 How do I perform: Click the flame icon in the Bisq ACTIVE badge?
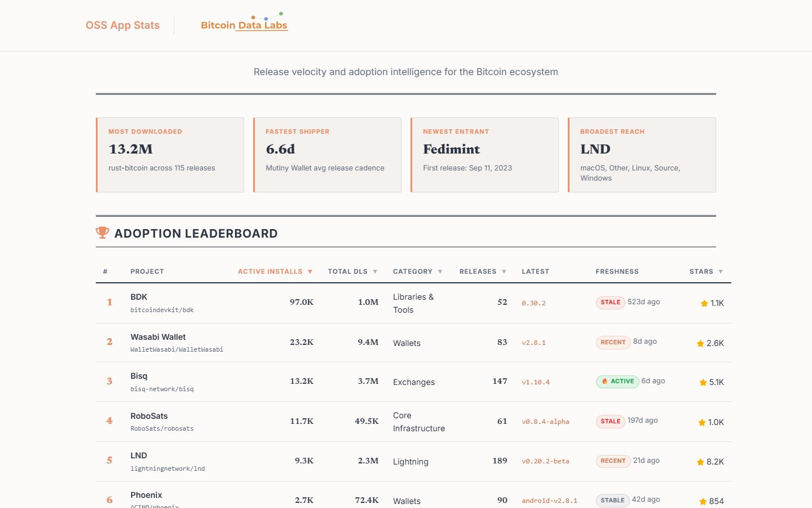[604, 382]
